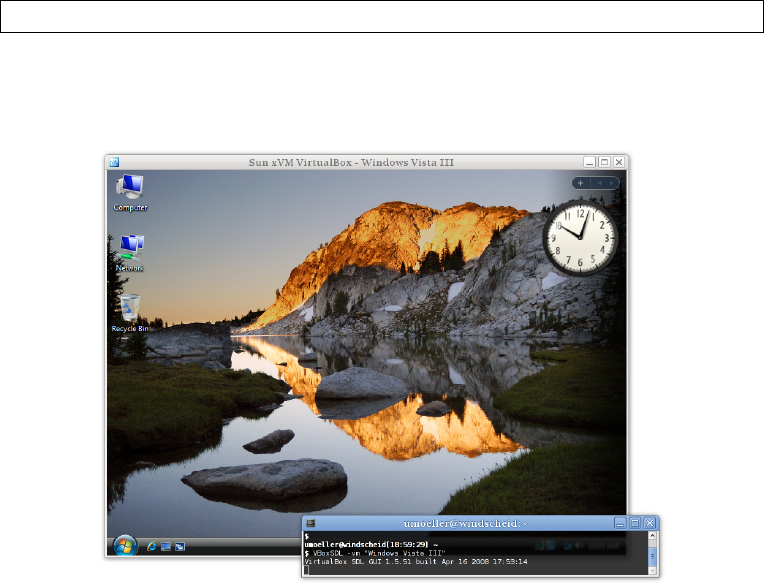Viewport: 764px width, 584px height.
Task: Click the terminal window menu icon
Action: (310, 523)
